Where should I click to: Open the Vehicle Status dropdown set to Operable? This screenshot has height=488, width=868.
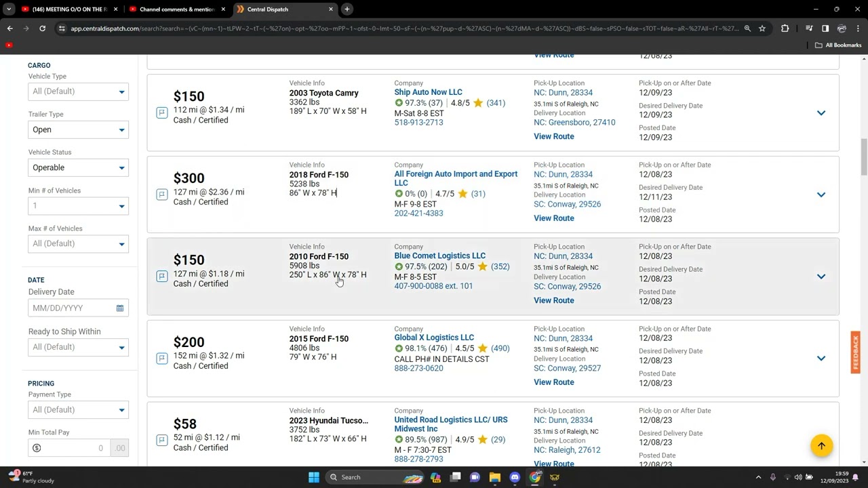pos(78,167)
